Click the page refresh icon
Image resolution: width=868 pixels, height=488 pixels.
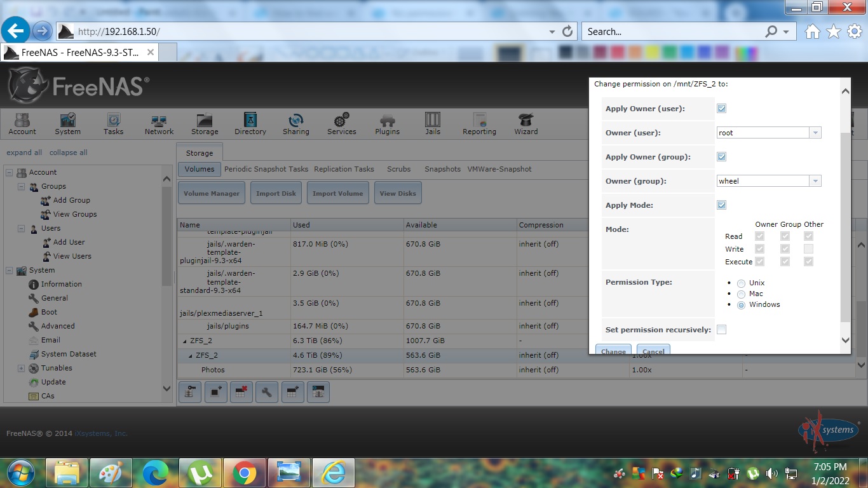tap(568, 31)
